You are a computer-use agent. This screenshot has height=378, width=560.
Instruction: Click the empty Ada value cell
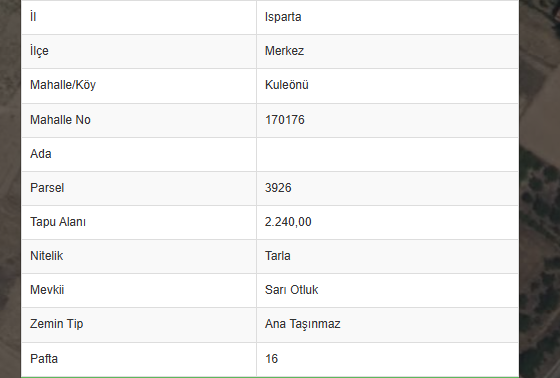(387, 154)
